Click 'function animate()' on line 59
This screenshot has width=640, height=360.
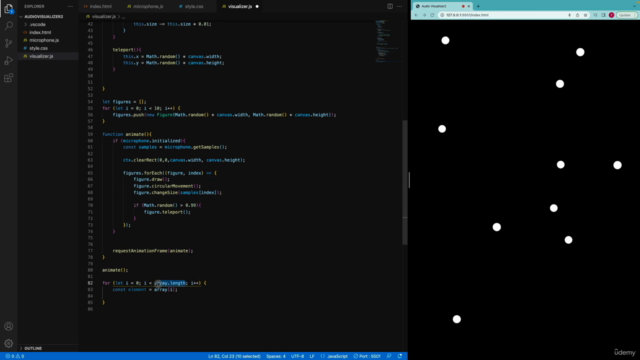[127, 134]
